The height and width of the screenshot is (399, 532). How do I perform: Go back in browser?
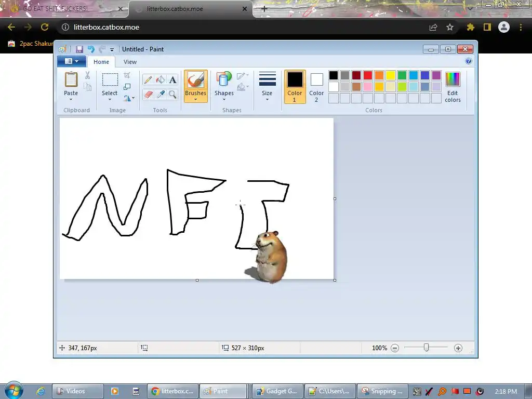(x=11, y=27)
